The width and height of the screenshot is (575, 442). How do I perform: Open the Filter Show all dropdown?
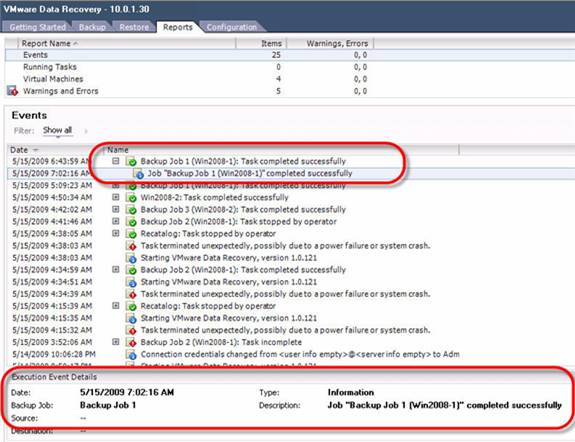(x=58, y=131)
